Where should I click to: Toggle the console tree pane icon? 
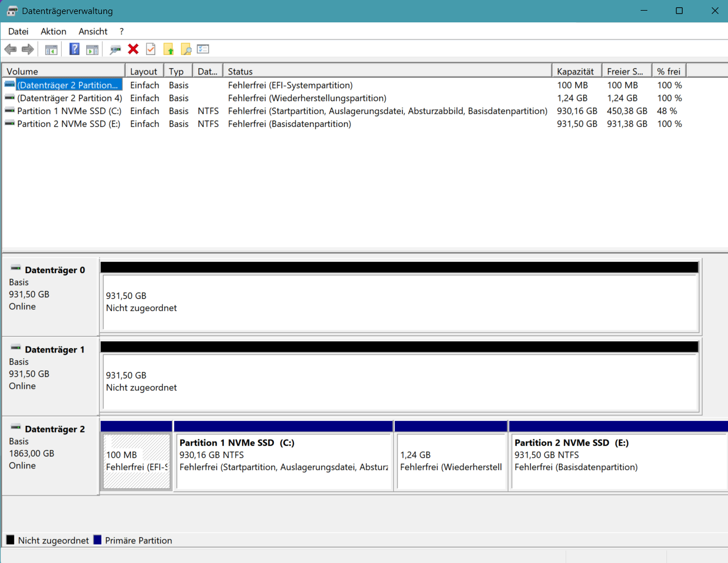51,50
